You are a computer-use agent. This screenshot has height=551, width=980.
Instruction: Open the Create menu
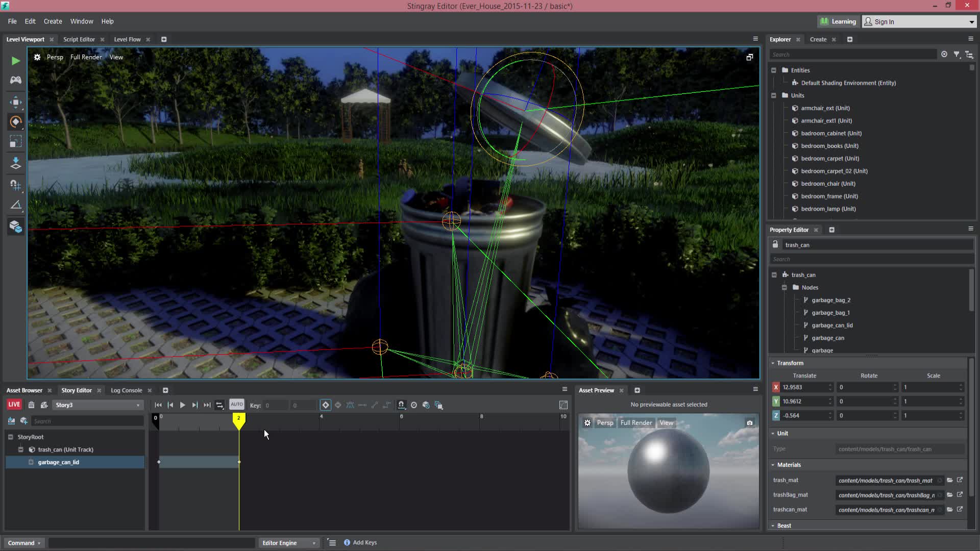(x=53, y=21)
